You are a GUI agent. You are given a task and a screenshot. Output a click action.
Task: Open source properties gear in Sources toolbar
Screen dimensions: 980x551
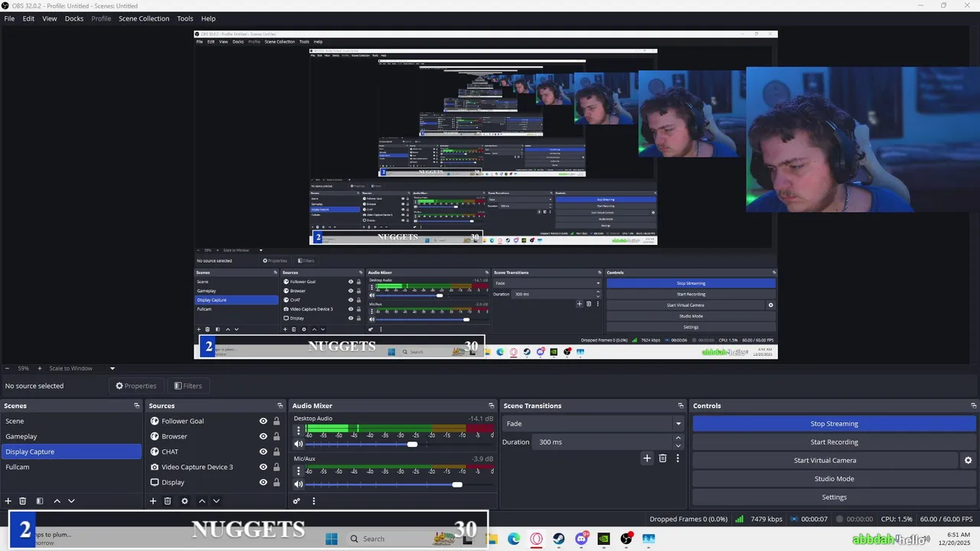[x=185, y=500]
